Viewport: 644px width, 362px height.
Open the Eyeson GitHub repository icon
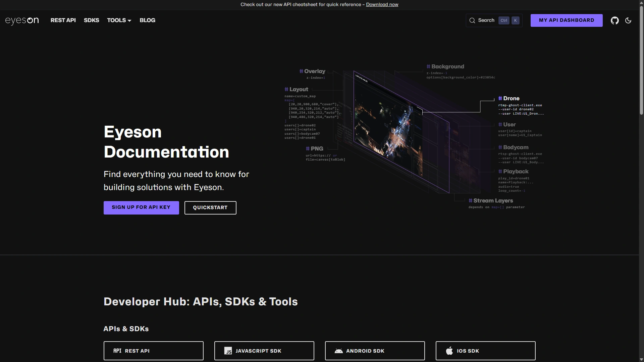(x=614, y=20)
